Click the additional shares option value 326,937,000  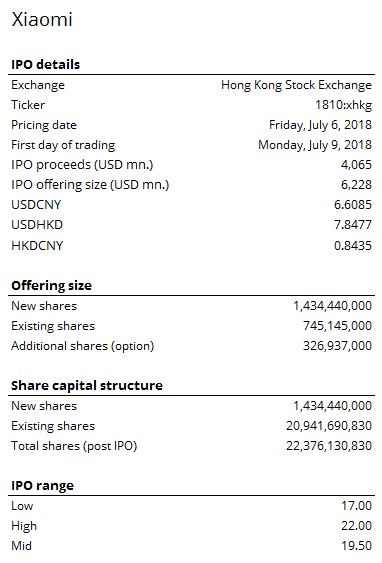[x=337, y=346]
